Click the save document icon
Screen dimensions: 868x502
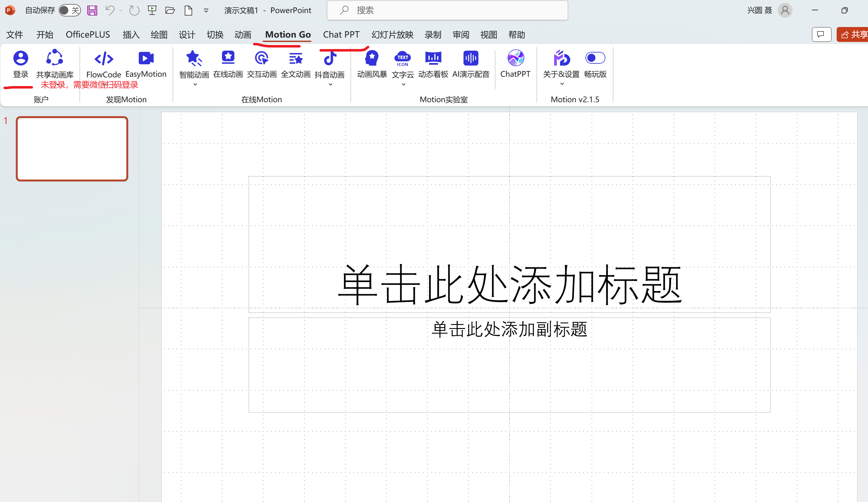click(92, 10)
